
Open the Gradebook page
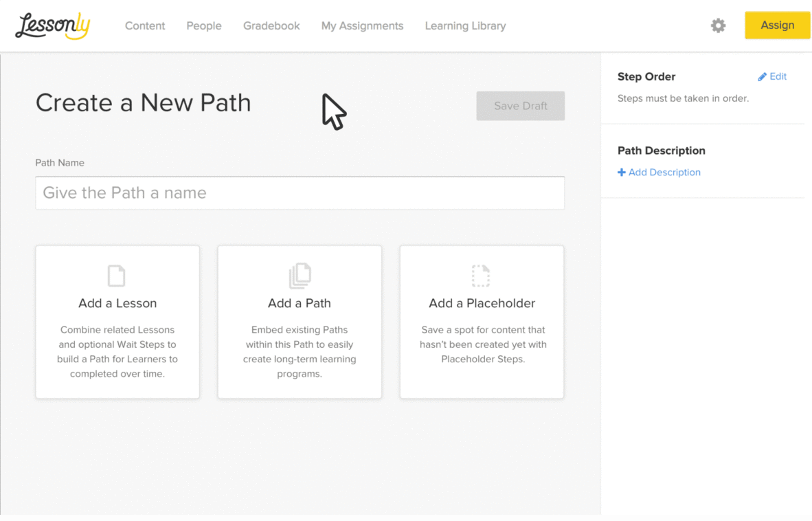click(271, 26)
